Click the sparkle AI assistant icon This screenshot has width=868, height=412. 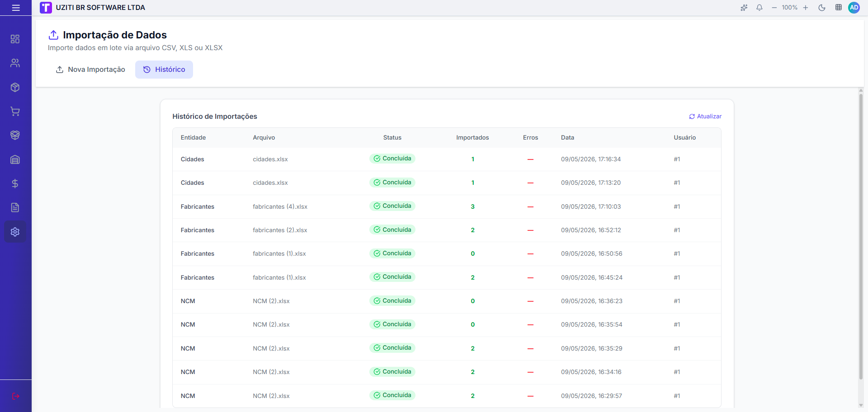tap(744, 8)
